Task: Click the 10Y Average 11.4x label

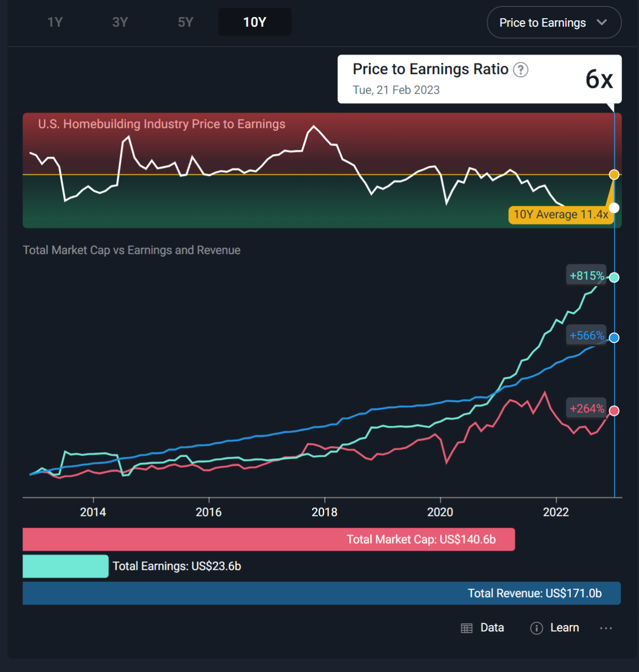Action: pyautogui.click(x=561, y=214)
